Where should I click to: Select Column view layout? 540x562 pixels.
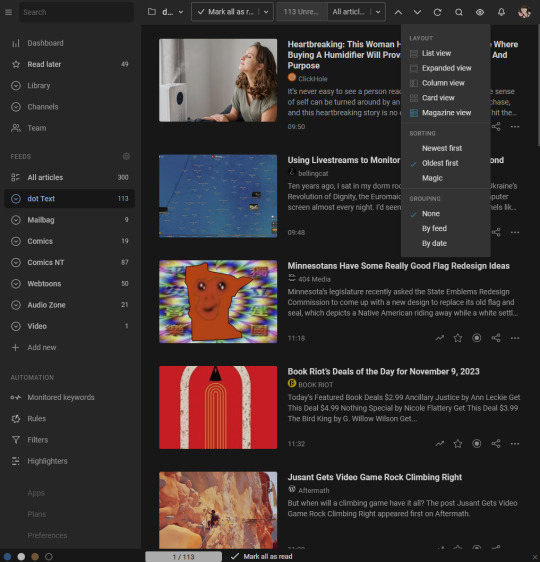pos(445,83)
